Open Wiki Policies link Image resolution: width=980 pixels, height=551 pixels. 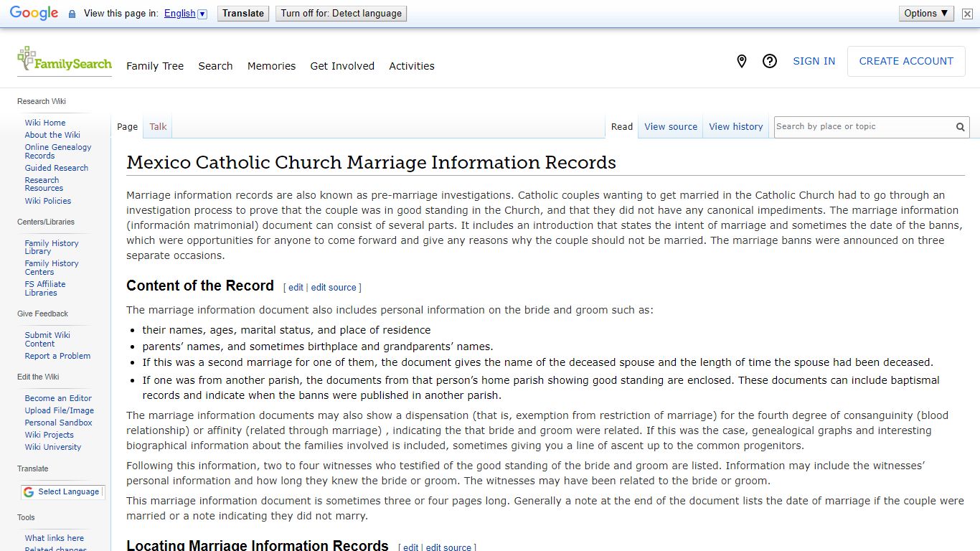click(x=48, y=201)
